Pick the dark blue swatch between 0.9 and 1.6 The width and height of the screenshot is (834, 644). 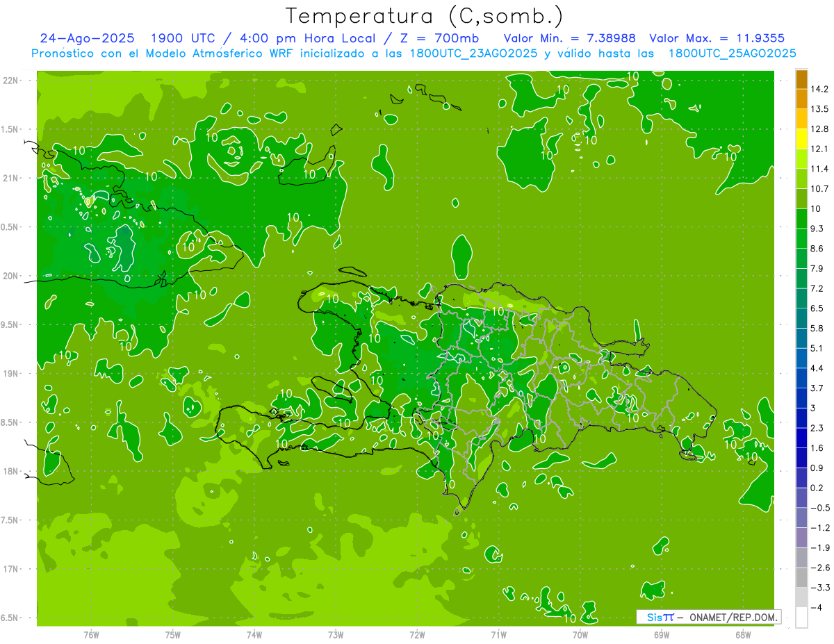coord(801,459)
